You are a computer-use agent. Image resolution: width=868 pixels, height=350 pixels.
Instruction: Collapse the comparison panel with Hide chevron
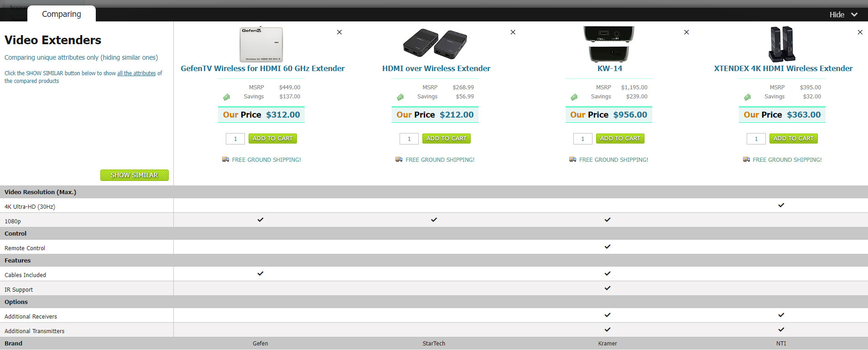tap(854, 15)
